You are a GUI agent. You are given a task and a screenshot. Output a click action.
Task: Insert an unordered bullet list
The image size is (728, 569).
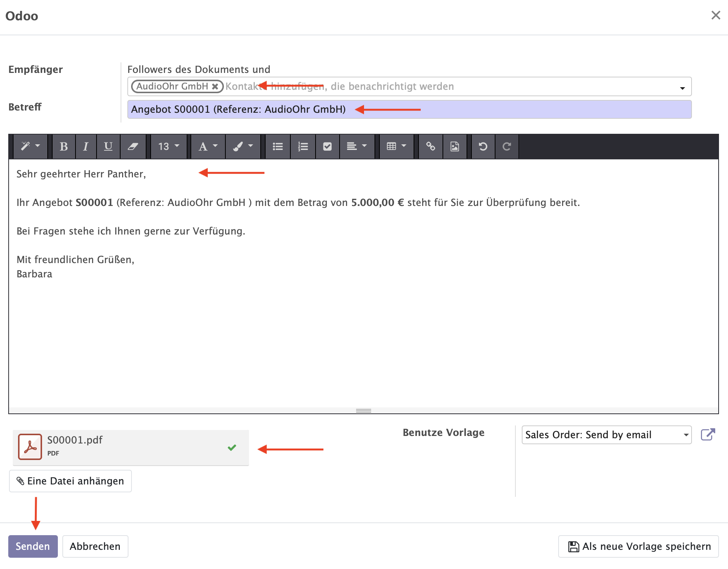278,146
